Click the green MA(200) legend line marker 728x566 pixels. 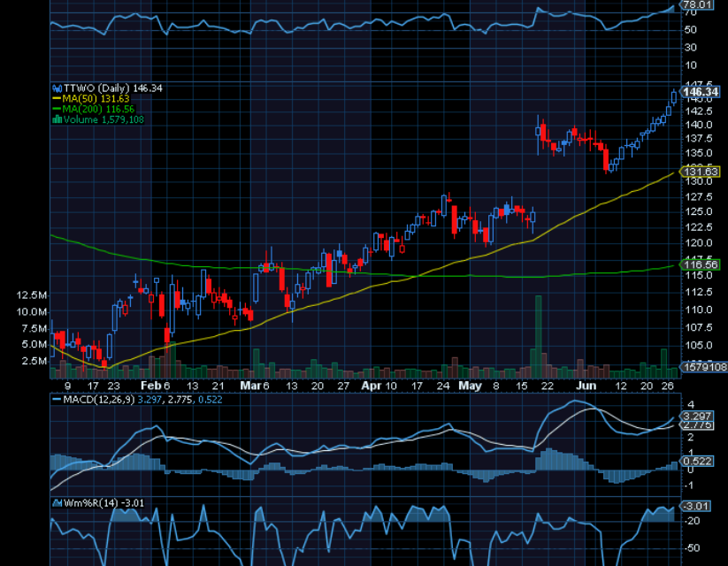coord(57,109)
